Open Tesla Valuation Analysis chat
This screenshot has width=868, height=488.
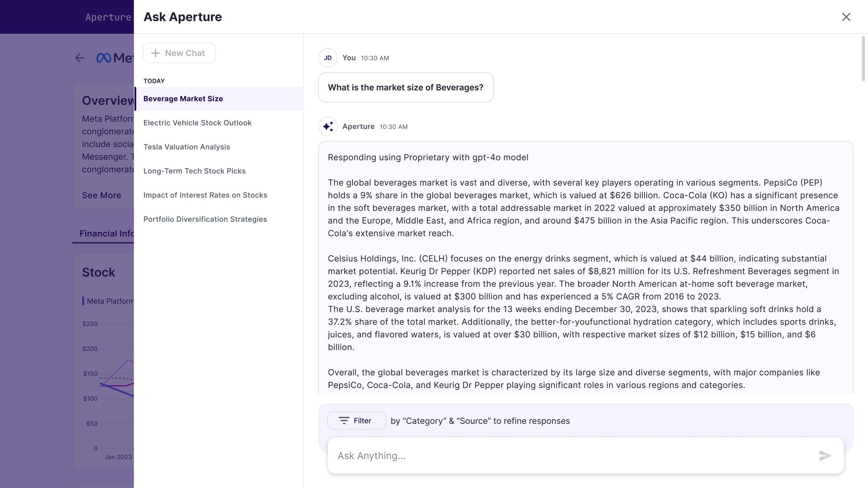point(218,147)
